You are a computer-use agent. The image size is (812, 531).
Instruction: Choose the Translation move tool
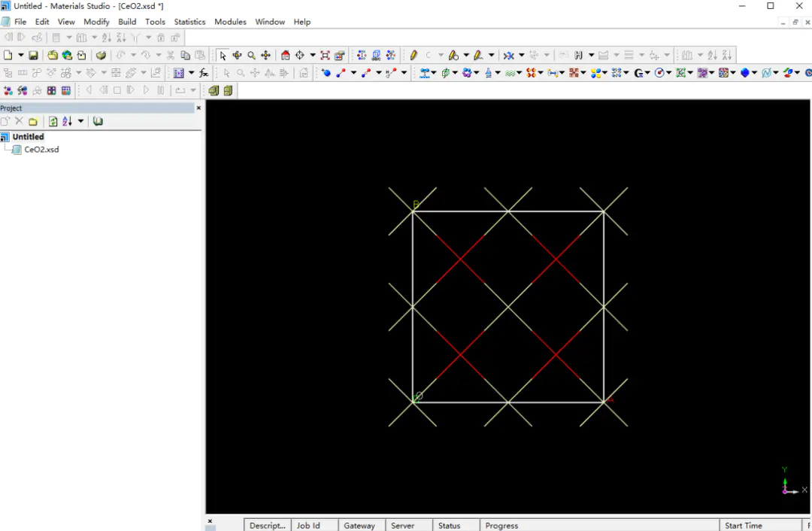tap(265, 56)
